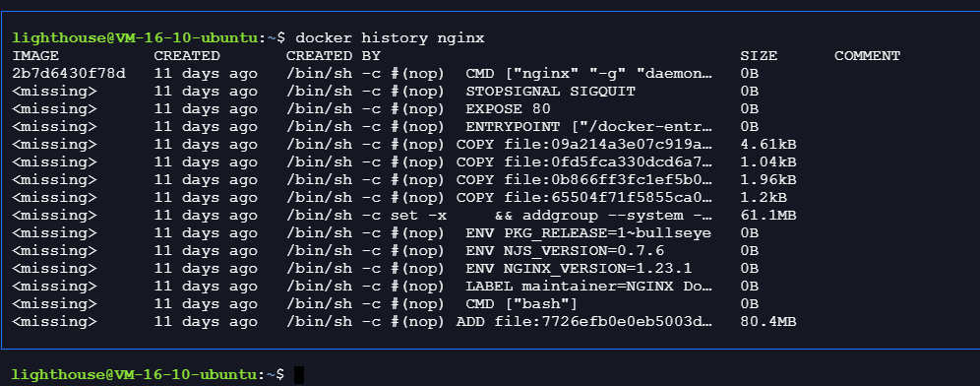The width and height of the screenshot is (980, 386).
Task: Click the terminal cursor block at prompt
Action: click(299, 375)
